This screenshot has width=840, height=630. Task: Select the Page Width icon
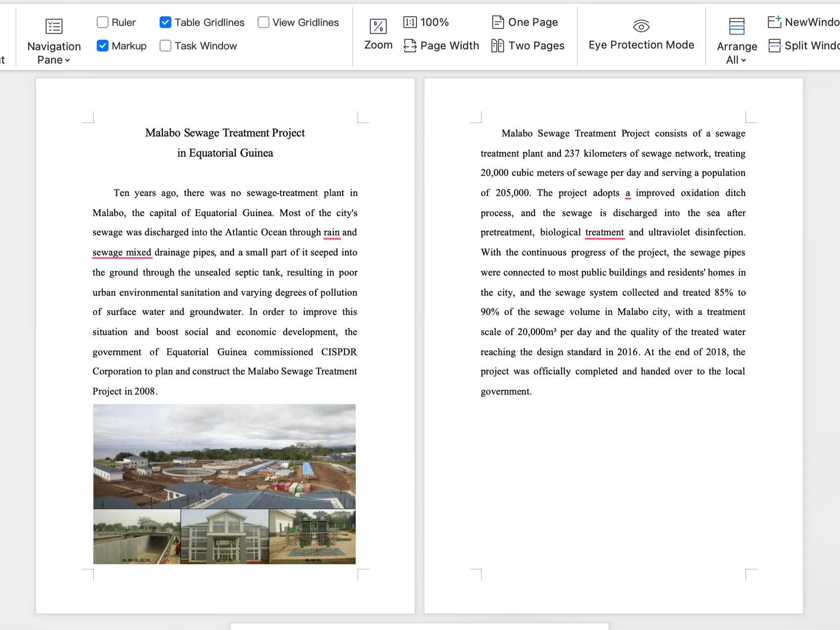tap(410, 46)
